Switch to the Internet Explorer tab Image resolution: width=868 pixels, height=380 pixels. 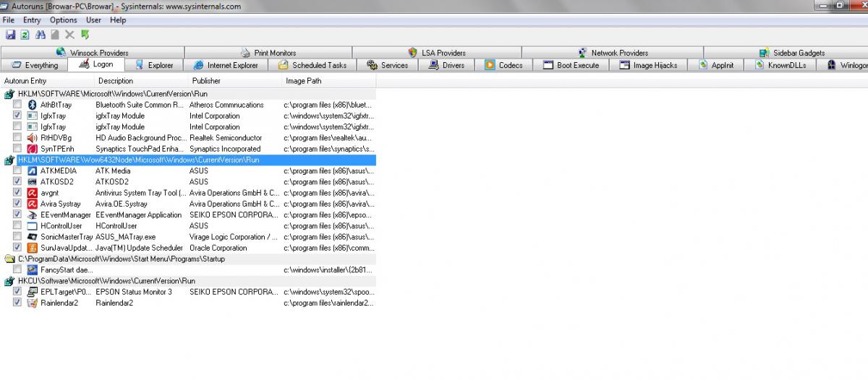click(225, 65)
